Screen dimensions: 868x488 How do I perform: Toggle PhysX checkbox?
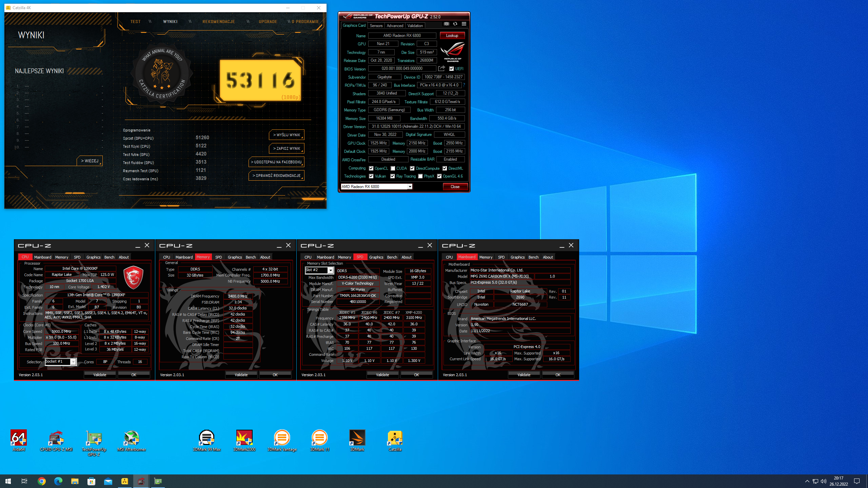click(x=420, y=176)
